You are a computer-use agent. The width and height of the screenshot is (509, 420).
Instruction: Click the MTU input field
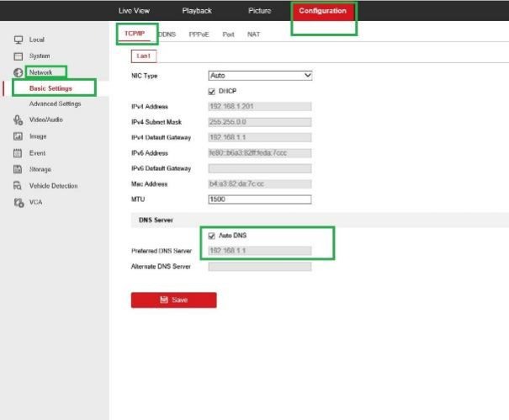(x=259, y=199)
